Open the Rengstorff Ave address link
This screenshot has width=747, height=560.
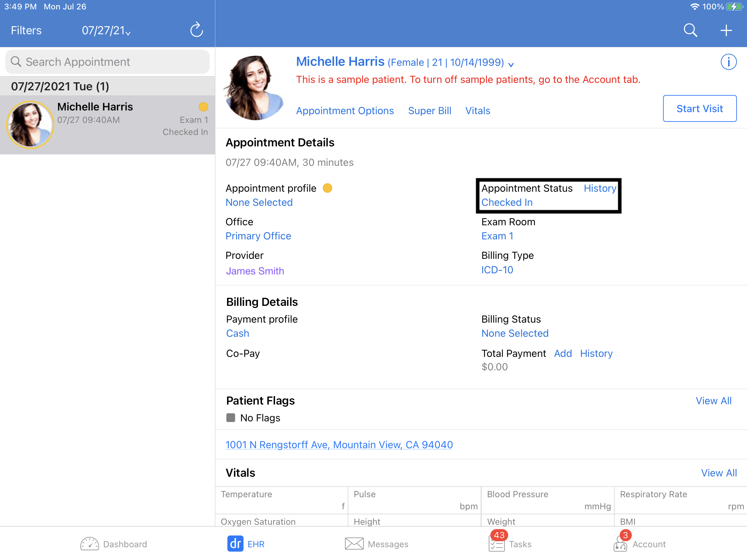pos(339,445)
